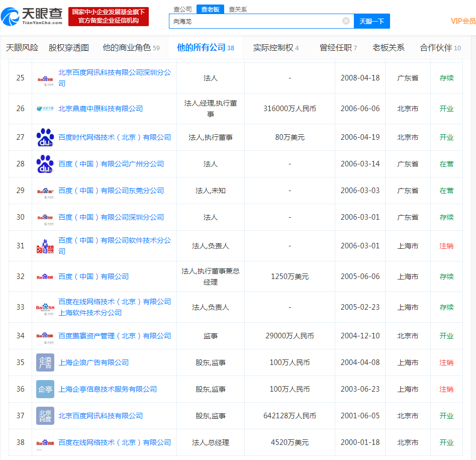
Task: Open 北京鼎鹿中原科技有限公司 link
Action: tap(101, 109)
